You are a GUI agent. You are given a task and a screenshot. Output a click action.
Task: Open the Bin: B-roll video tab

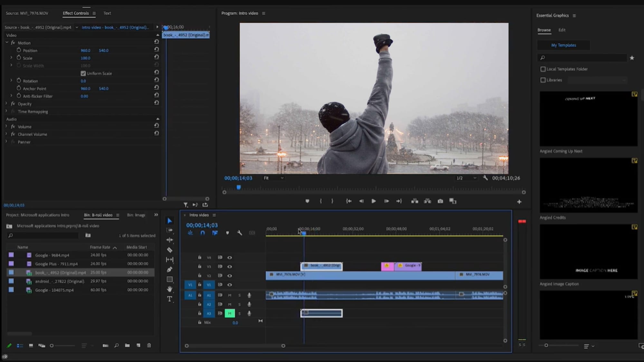coord(98,215)
